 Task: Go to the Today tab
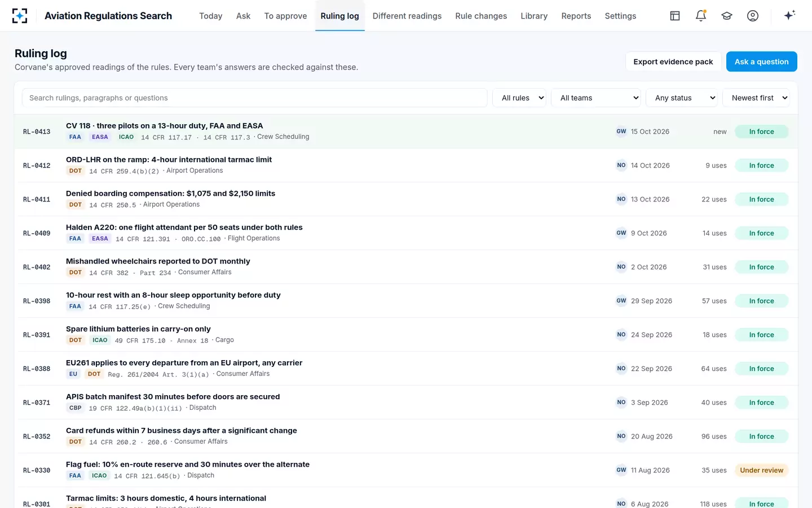(211, 16)
